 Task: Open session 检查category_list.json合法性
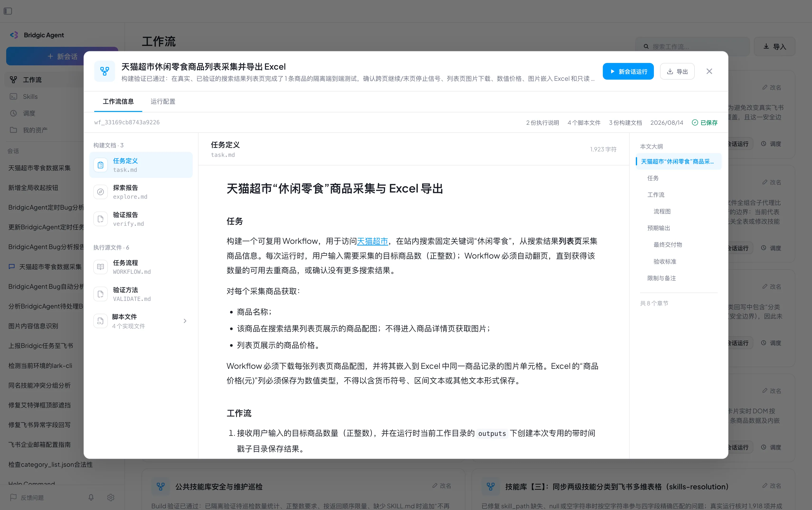pyautogui.click(x=51, y=464)
